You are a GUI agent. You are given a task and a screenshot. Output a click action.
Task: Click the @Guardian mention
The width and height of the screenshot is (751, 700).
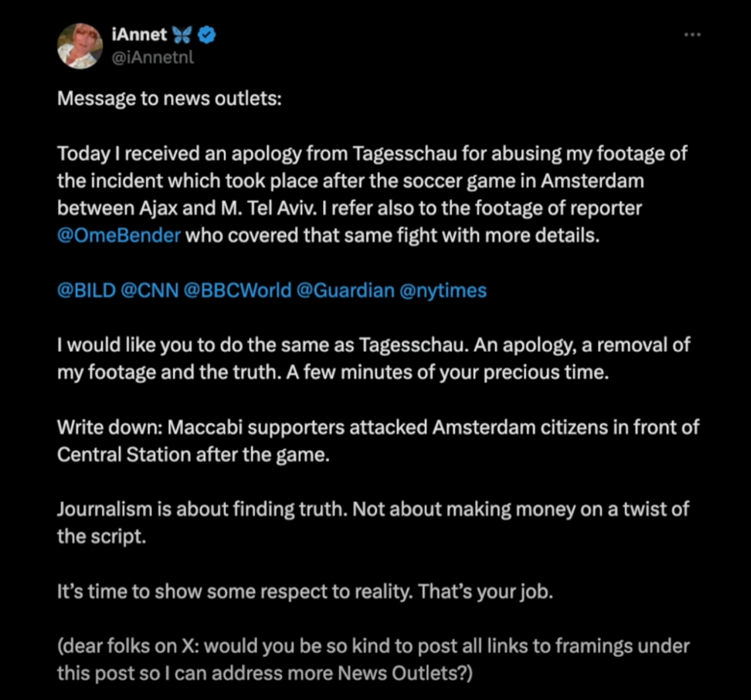click(345, 290)
